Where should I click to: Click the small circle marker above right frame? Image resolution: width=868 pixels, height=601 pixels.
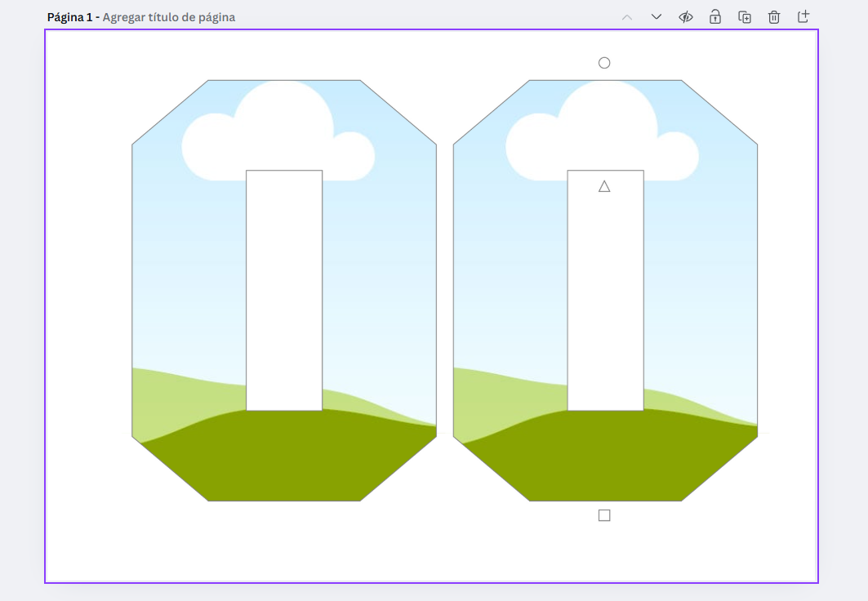coord(604,63)
